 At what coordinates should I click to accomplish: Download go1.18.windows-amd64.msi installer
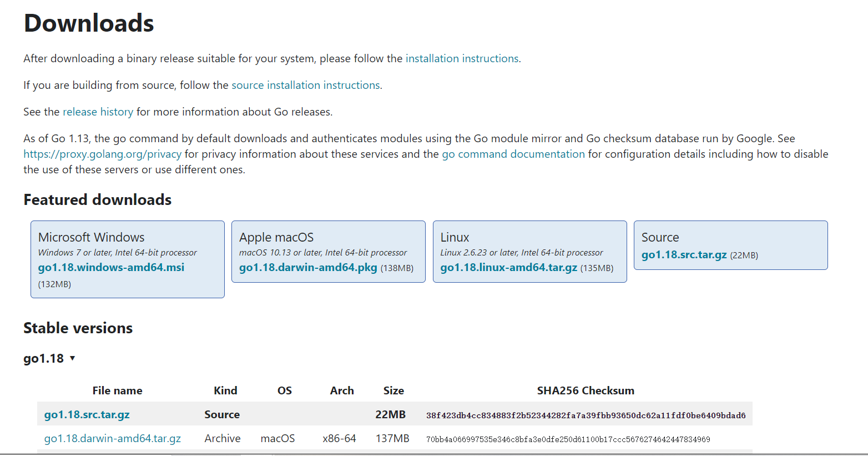click(111, 268)
